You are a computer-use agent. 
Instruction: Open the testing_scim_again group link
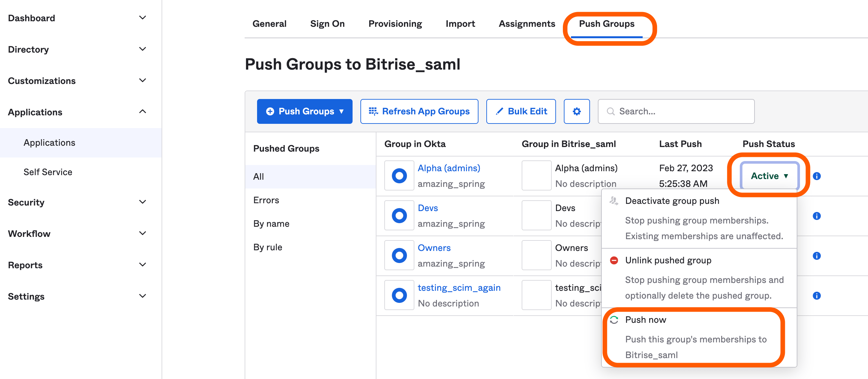(x=459, y=288)
